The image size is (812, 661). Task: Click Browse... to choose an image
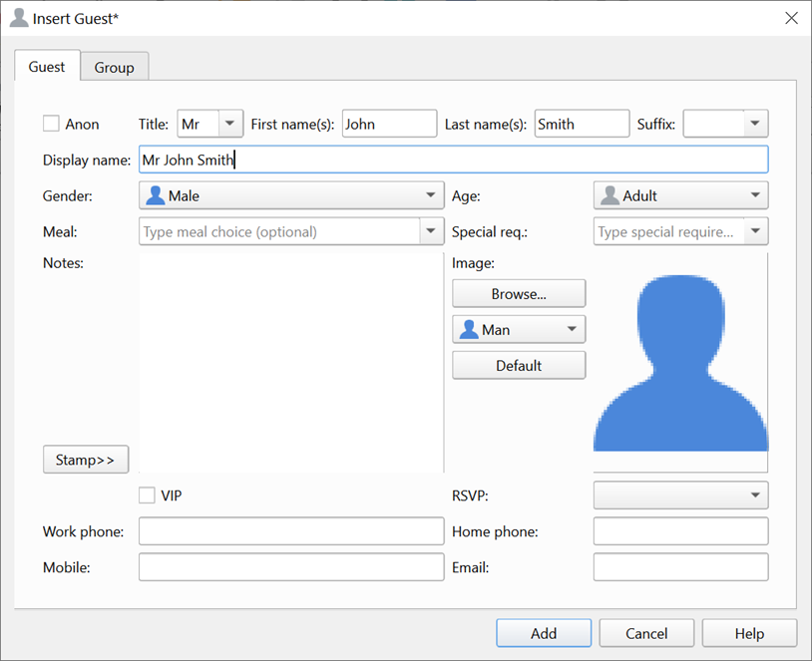519,294
